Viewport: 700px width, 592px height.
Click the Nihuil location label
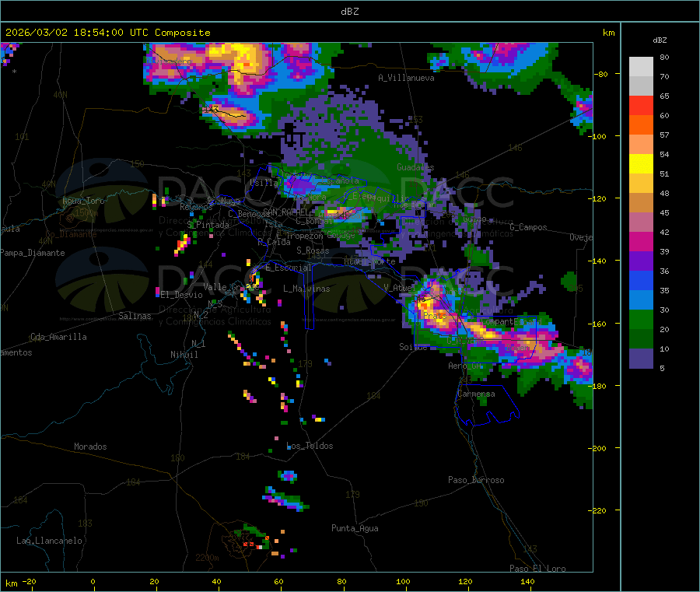(184, 355)
